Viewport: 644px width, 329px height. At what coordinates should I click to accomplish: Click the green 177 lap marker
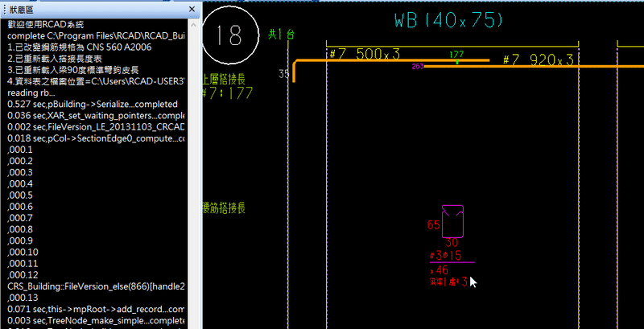coord(456,55)
